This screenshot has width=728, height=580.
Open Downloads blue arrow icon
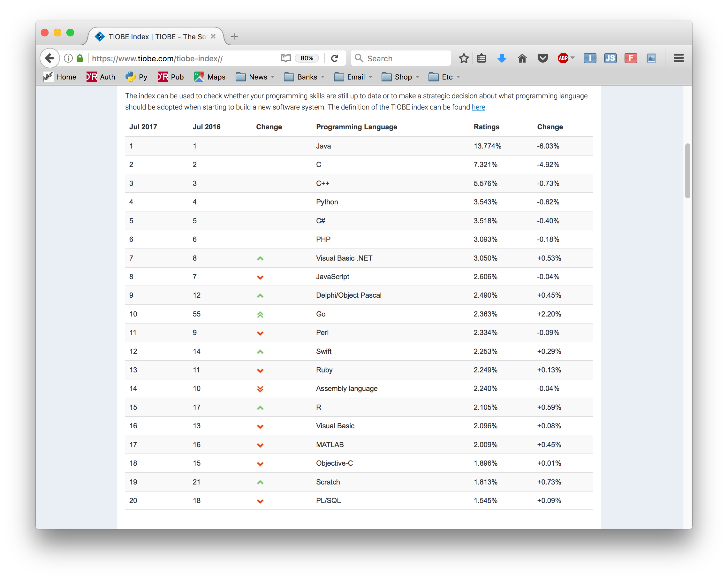[502, 58]
